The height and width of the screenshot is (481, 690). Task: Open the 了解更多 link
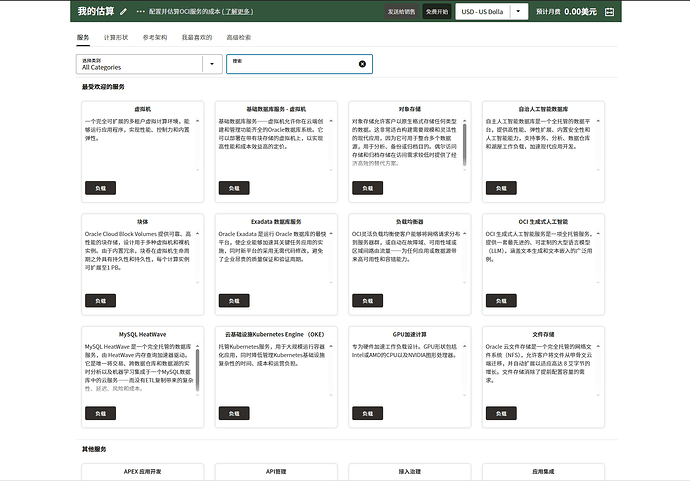tap(238, 11)
